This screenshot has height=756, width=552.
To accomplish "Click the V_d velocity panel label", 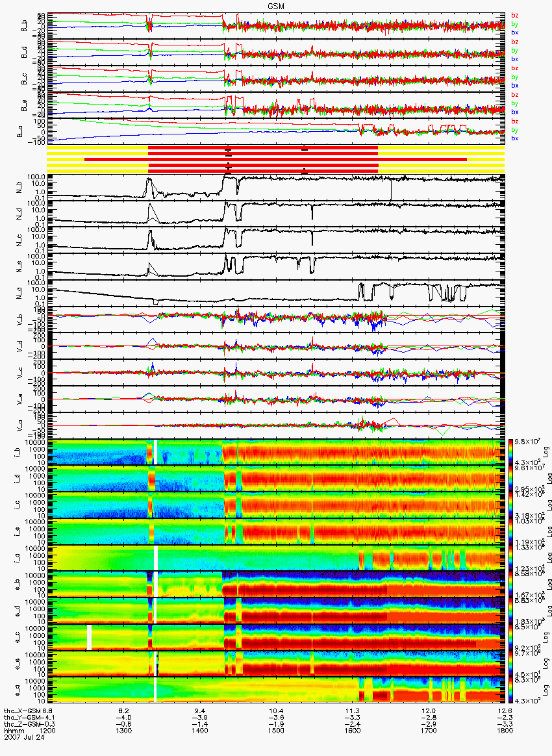I will coord(20,346).
